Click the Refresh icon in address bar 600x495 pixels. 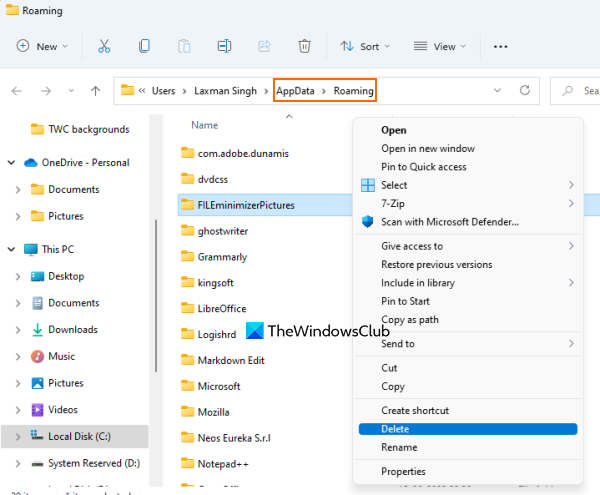525,91
